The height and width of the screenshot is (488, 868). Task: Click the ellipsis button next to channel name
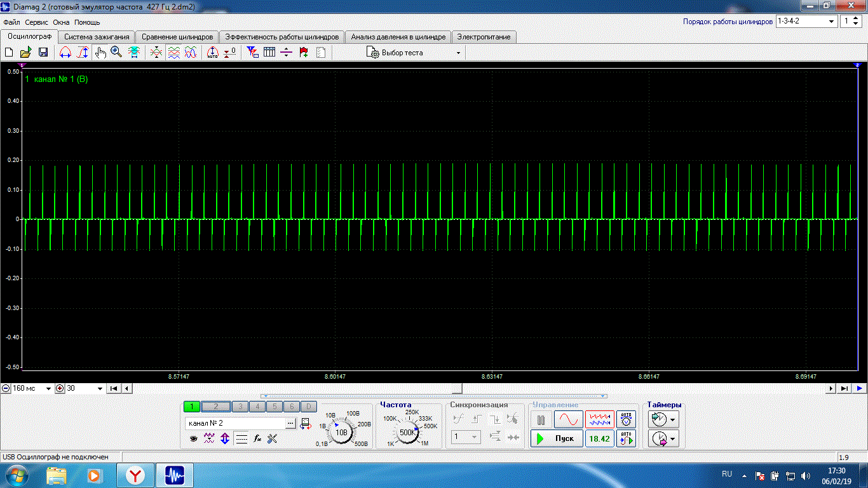click(290, 423)
